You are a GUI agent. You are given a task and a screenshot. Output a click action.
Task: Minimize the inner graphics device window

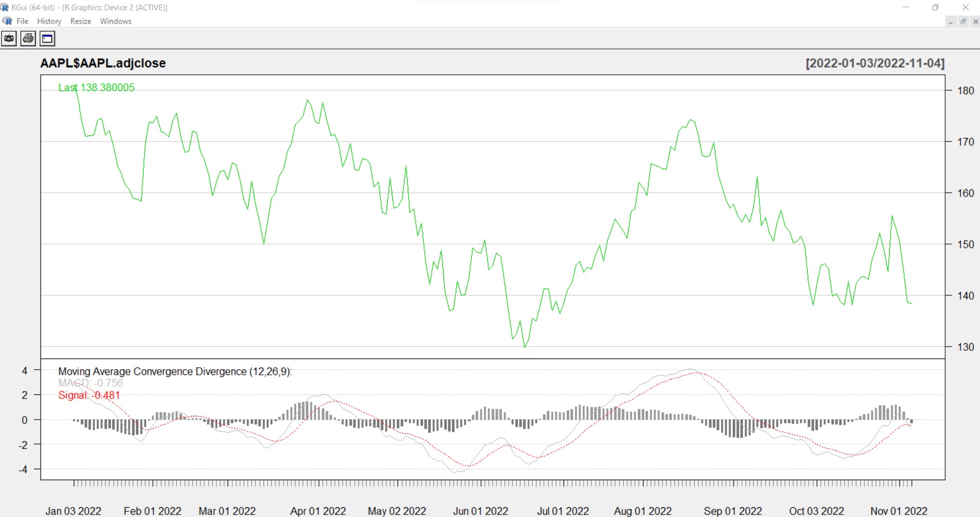click(x=951, y=22)
